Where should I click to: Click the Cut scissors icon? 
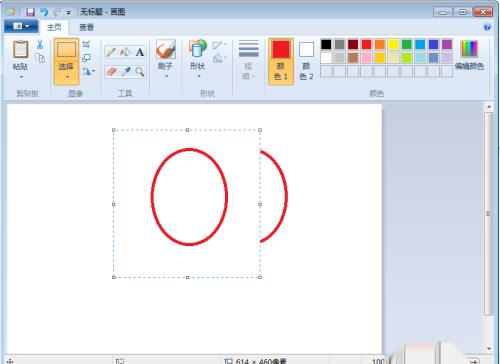coord(40,44)
